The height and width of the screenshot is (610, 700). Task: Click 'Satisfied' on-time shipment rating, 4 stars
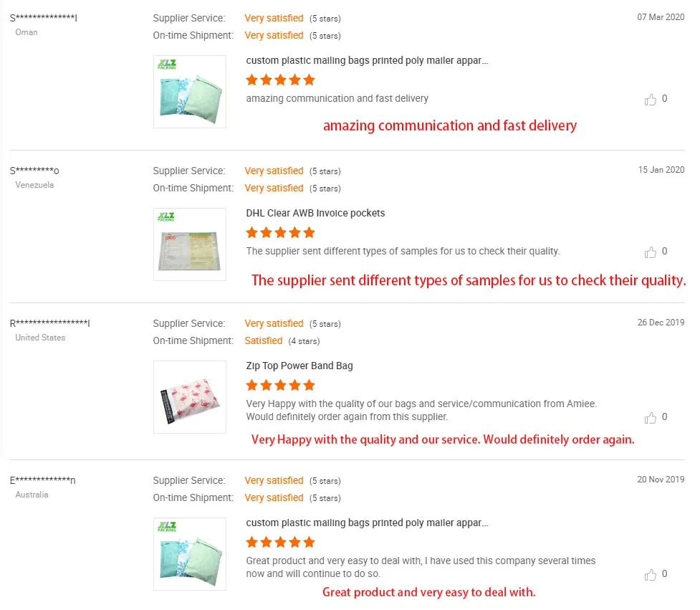click(264, 340)
